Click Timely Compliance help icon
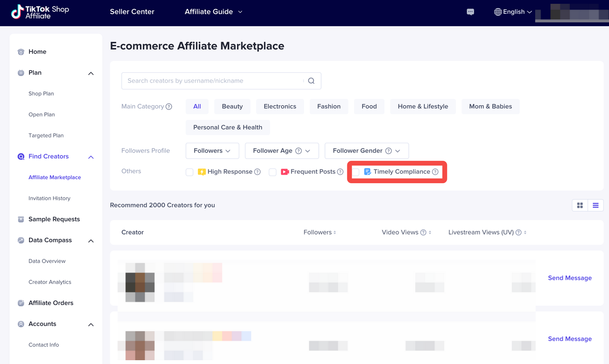 pos(435,172)
